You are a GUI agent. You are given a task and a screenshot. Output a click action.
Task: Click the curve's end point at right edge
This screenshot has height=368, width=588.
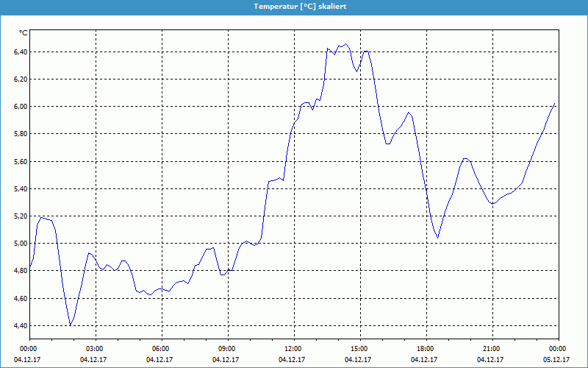[555, 104]
